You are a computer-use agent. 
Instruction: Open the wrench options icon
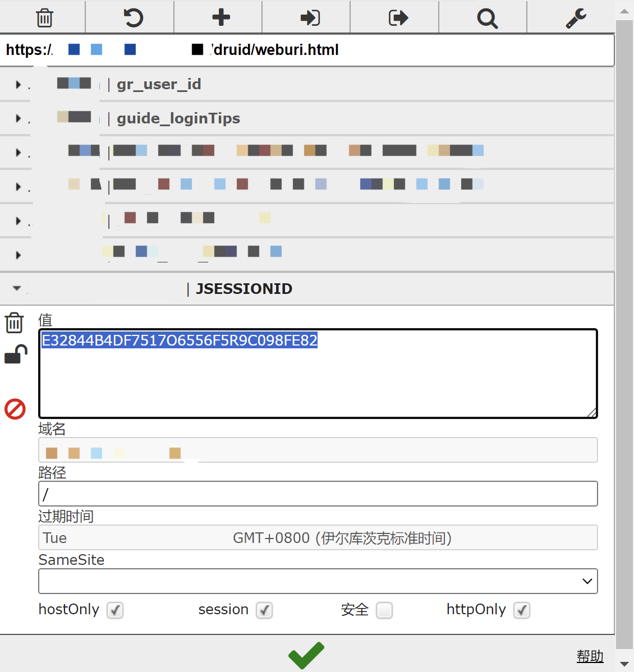tap(576, 18)
